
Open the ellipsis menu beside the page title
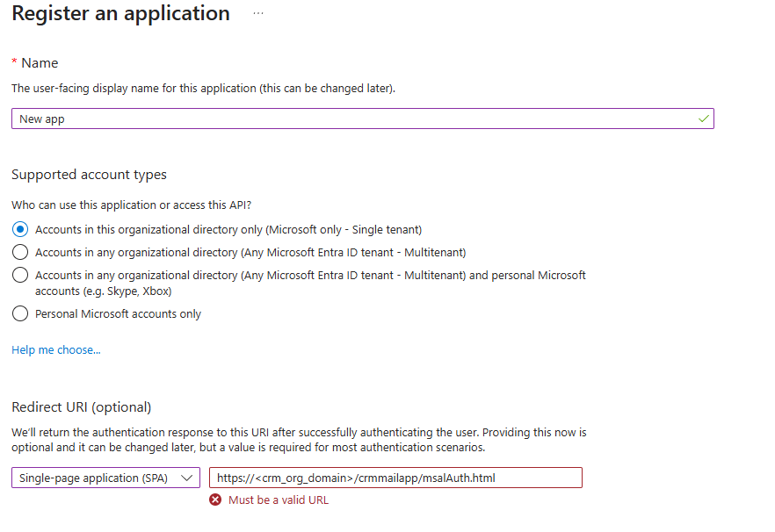tap(257, 11)
